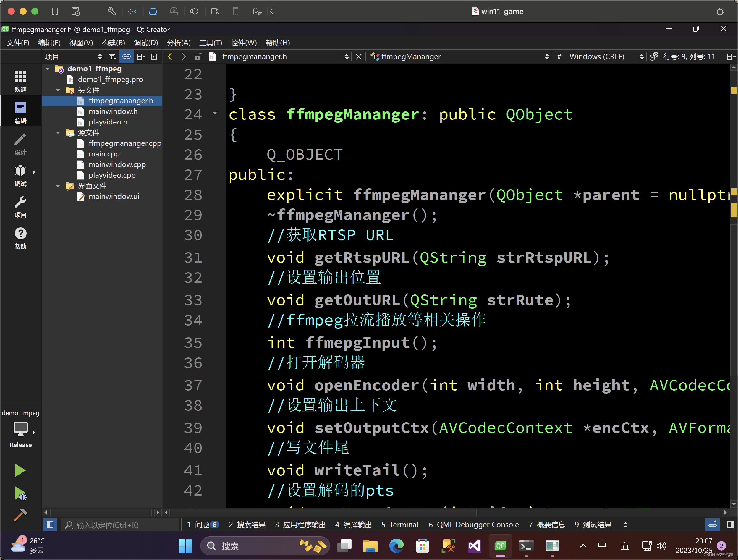Open mainwindow.ui form file
The width and height of the screenshot is (738, 560).
pyautogui.click(x=114, y=196)
